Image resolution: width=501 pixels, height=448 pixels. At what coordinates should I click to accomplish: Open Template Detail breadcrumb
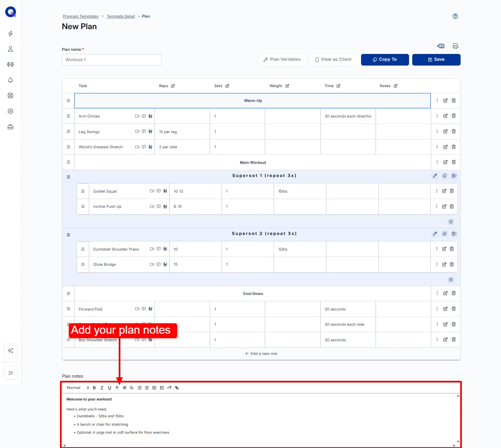[x=121, y=16]
